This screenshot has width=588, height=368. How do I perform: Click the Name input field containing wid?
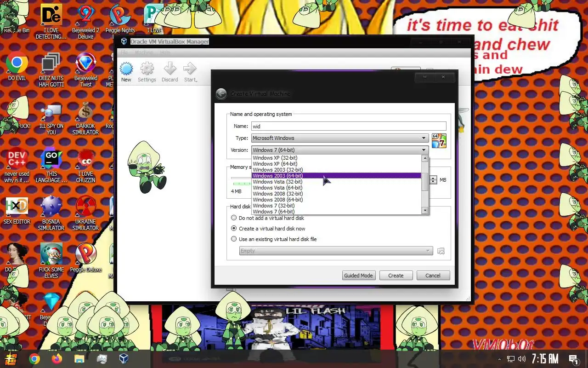click(x=349, y=126)
